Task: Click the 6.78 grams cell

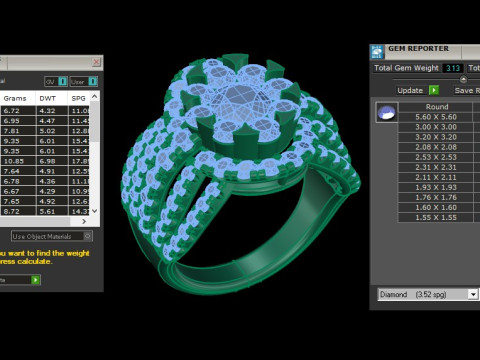Action: (x=18, y=181)
